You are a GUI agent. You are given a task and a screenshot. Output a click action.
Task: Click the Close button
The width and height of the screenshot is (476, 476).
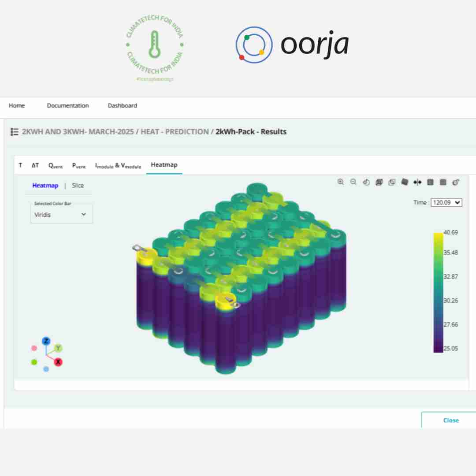450,420
